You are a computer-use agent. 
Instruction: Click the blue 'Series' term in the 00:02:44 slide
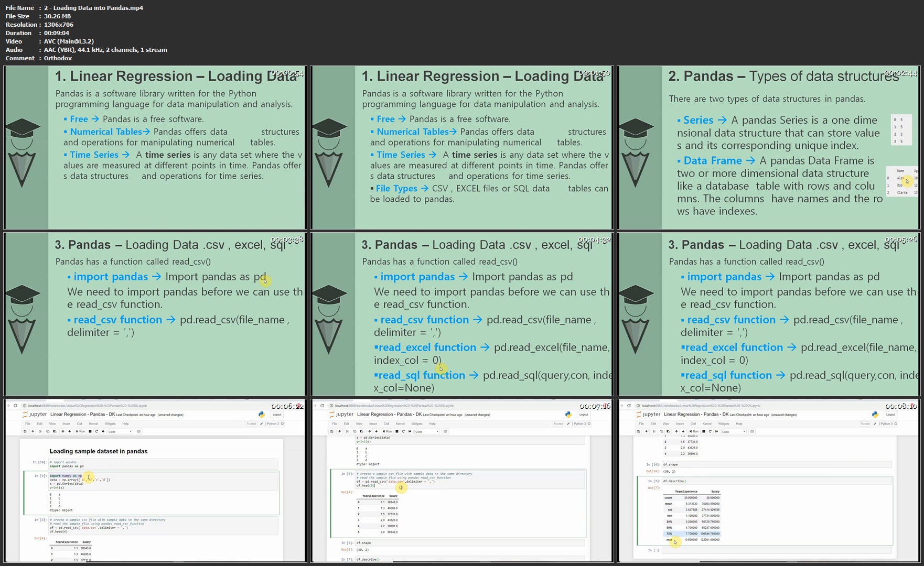(698, 120)
